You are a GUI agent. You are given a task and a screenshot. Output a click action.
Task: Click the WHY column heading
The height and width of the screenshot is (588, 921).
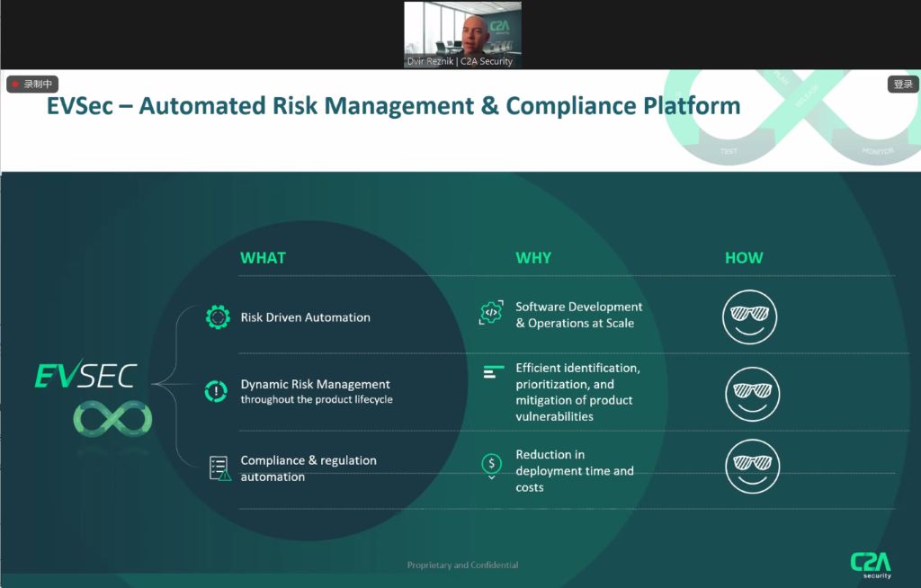click(x=533, y=258)
